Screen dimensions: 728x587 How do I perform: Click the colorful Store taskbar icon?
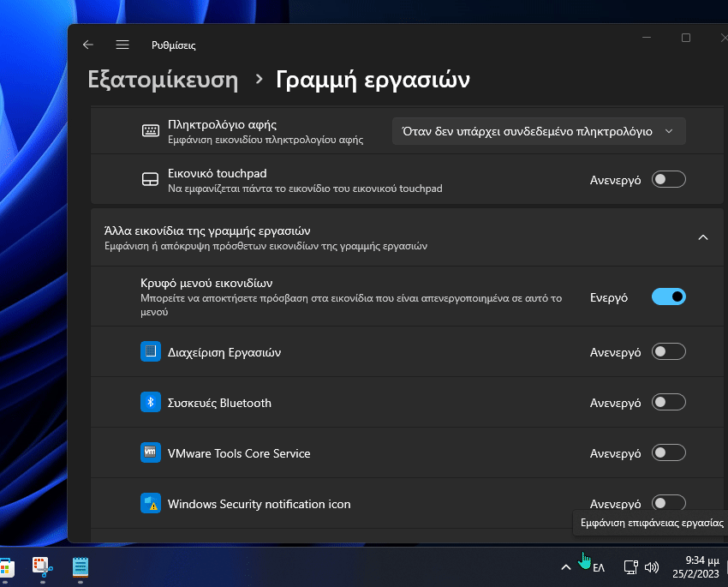click(7, 567)
